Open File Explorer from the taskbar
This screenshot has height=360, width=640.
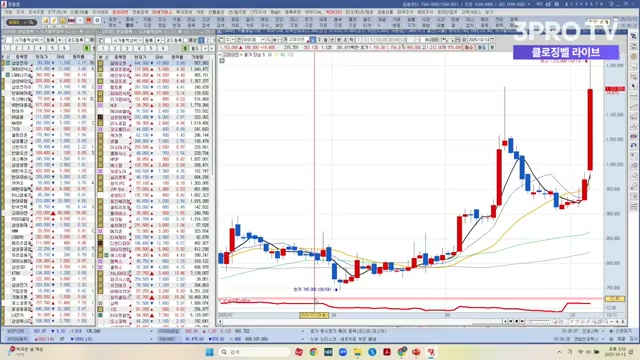(x=358, y=352)
